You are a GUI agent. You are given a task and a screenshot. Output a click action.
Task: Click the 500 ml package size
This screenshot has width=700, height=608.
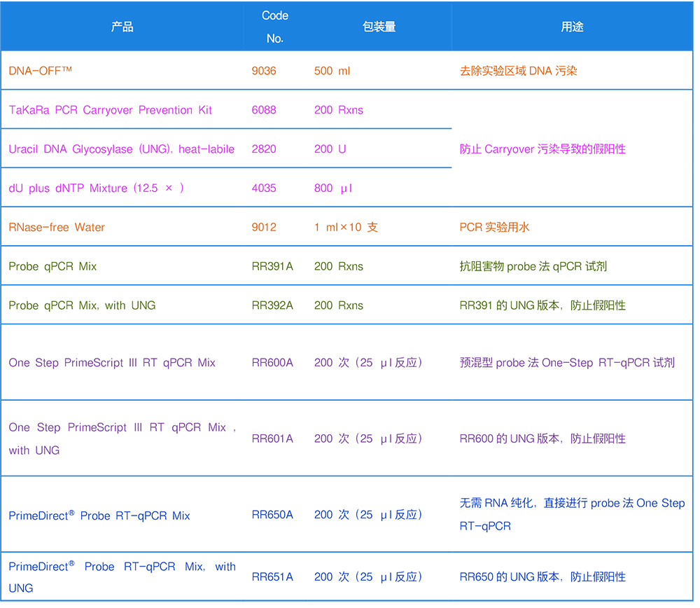point(332,71)
